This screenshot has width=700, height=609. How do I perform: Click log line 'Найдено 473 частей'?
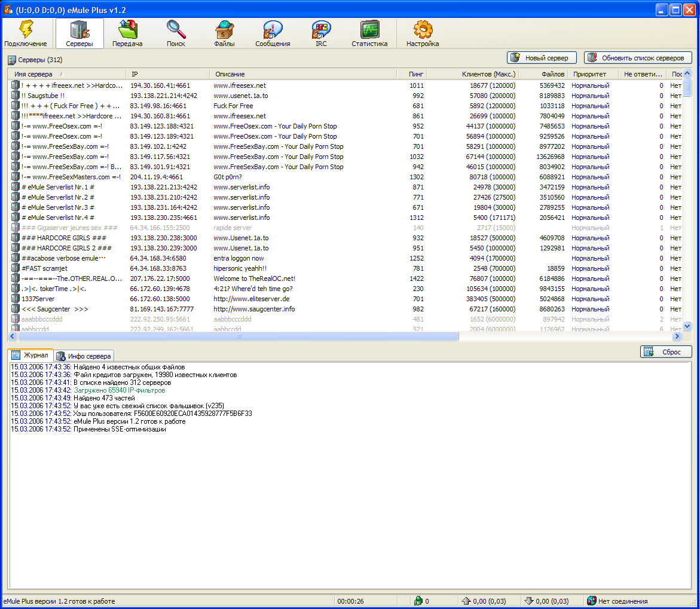[x=104, y=398]
